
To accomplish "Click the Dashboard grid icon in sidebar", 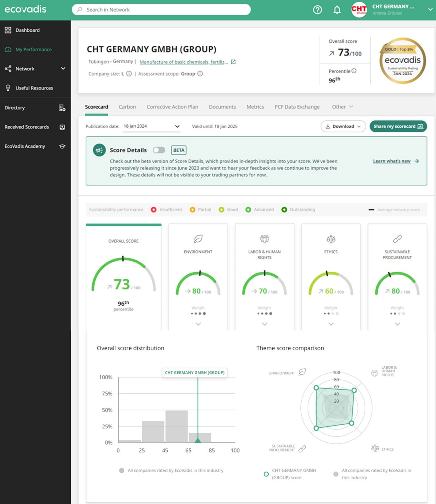I will (8, 30).
